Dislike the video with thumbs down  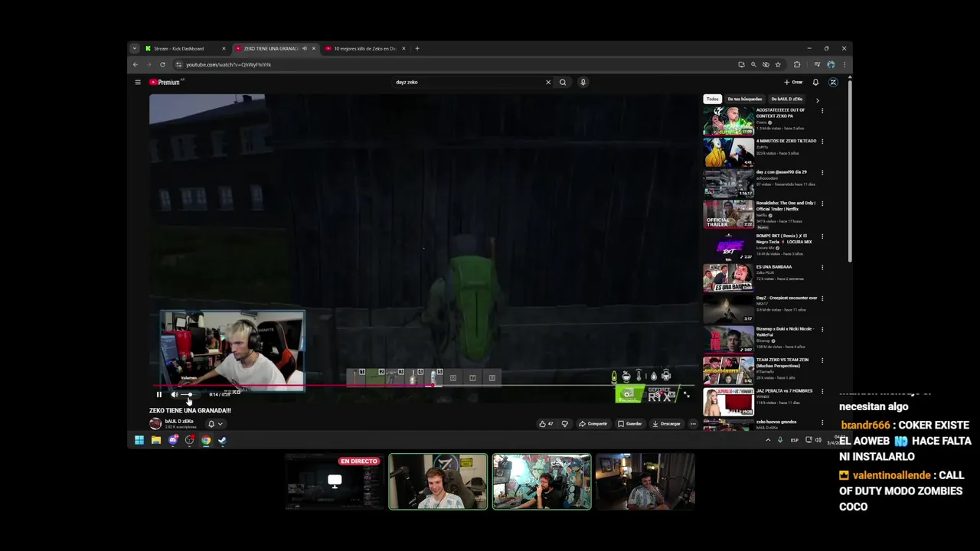(565, 424)
